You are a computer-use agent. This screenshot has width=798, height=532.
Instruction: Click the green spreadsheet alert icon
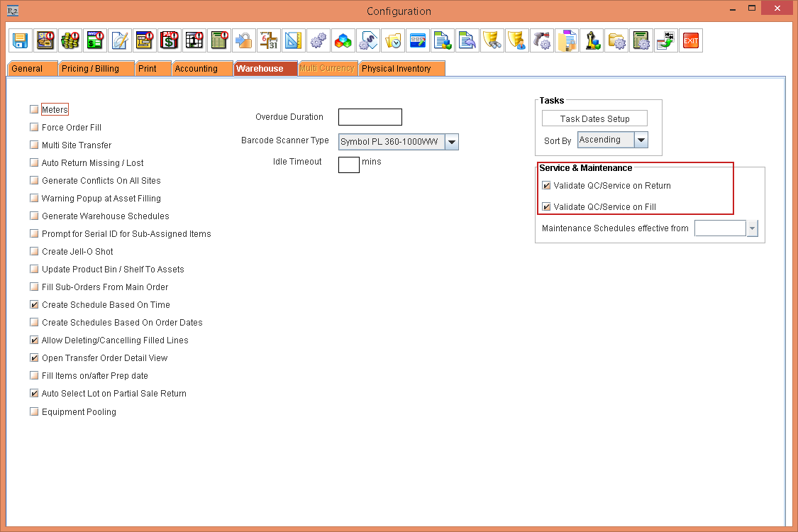coord(219,40)
